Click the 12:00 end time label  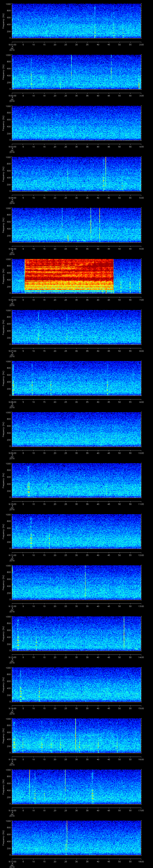tap(141, 555)
